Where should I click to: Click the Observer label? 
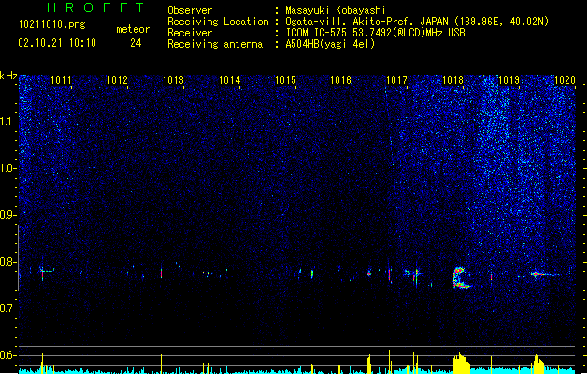pyautogui.click(x=190, y=10)
